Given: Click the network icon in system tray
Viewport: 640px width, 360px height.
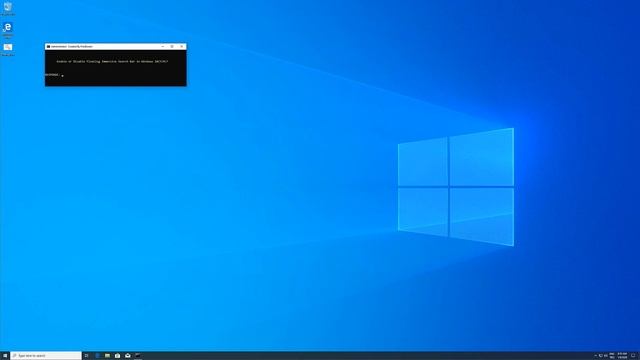Looking at the screenshot, I should click(x=600, y=356).
